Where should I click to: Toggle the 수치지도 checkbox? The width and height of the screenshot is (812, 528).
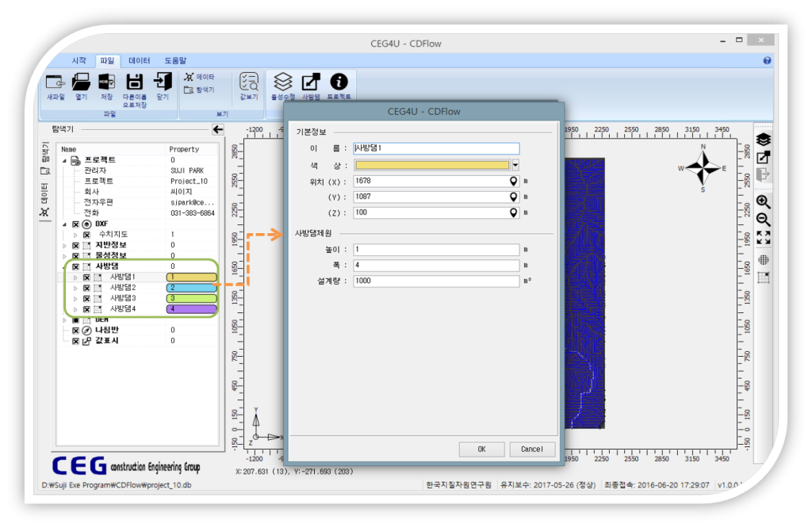pos(86,235)
